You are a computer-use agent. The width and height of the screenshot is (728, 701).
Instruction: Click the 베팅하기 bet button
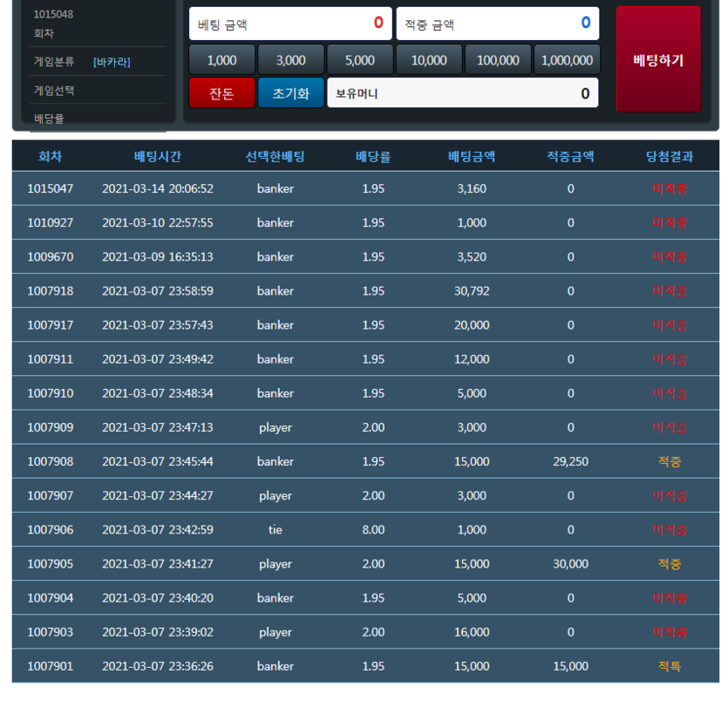click(x=658, y=59)
